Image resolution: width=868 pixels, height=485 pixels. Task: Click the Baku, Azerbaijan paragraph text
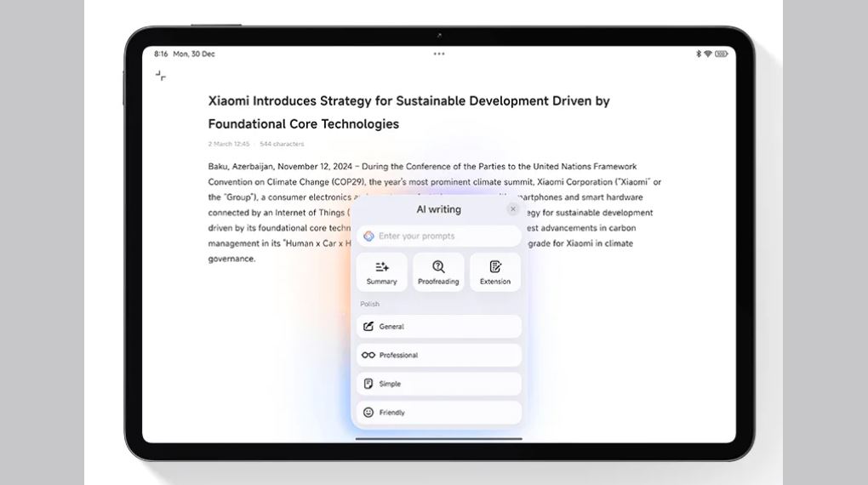pyautogui.click(x=435, y=213)
